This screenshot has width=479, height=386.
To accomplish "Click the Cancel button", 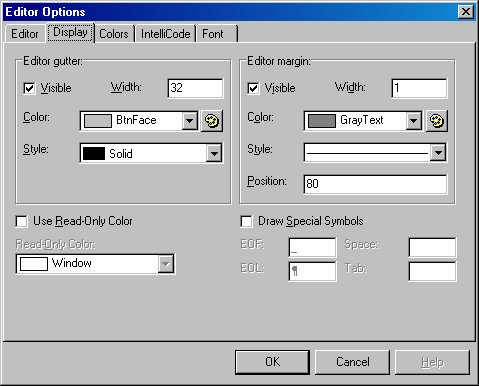I will (352, 362).
